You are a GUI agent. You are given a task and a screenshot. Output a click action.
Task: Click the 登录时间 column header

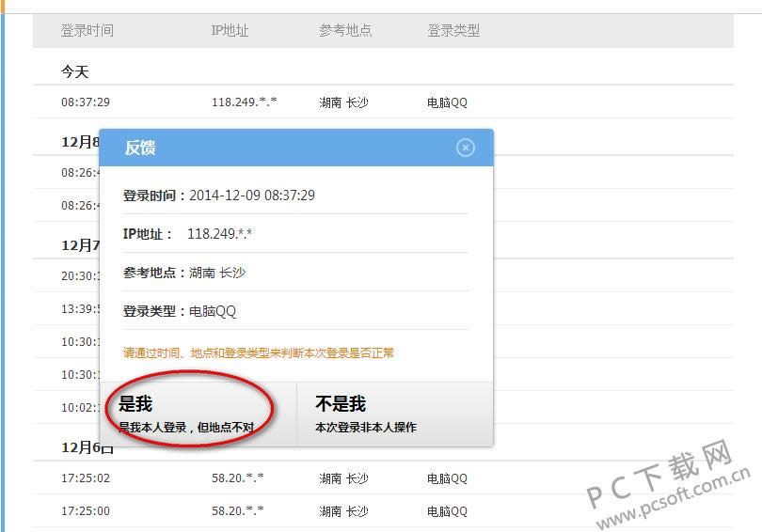87,30
